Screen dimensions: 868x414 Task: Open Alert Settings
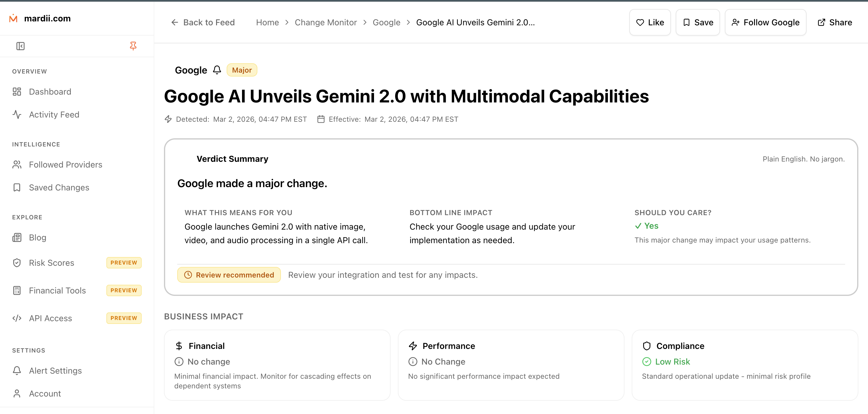coord(55,371)
